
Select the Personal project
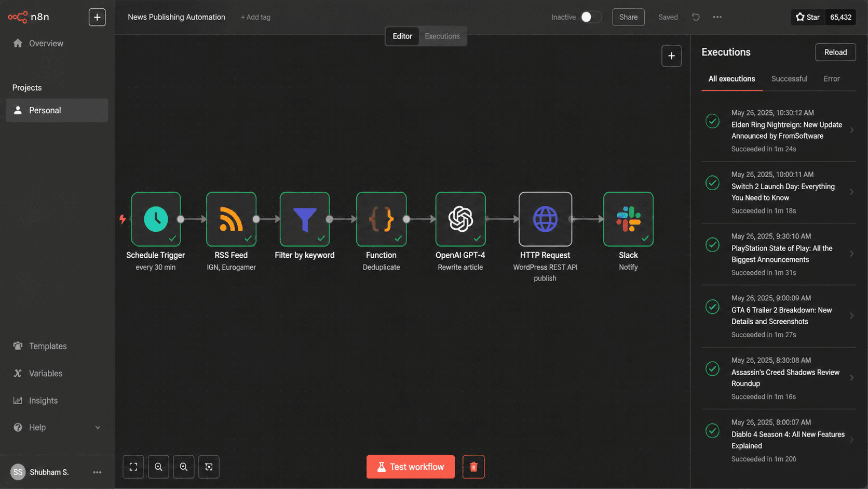tap(57, 110)
